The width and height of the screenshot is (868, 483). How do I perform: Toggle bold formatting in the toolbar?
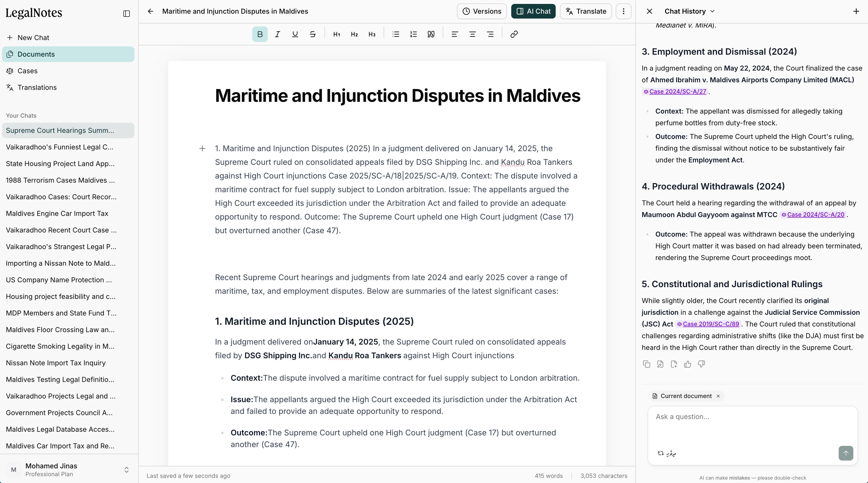click(x=260, y=34)
